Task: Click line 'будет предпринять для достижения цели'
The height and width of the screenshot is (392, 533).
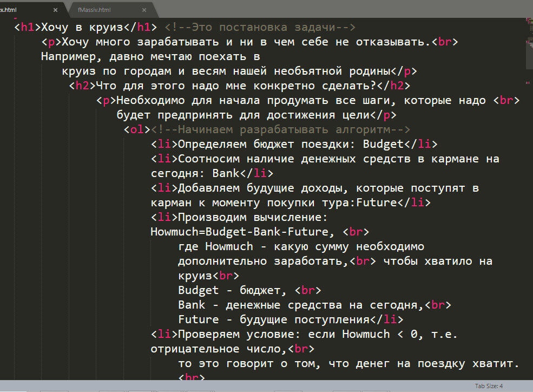Action: tap(256, 115)
